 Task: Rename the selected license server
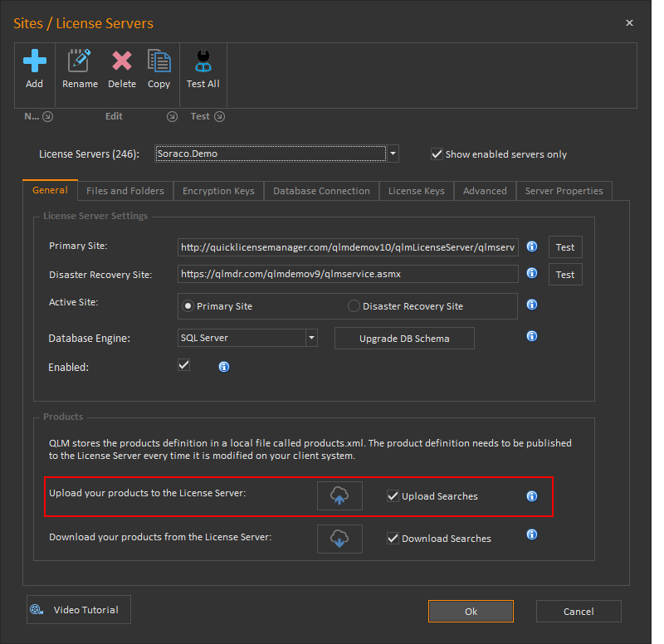pos(80,69)
